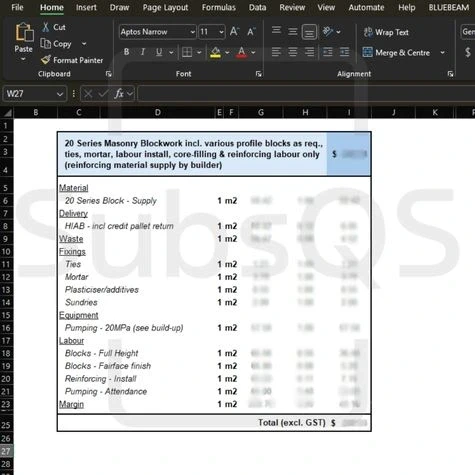Align text to the left
475x475 pixels.
pos(276,52)
